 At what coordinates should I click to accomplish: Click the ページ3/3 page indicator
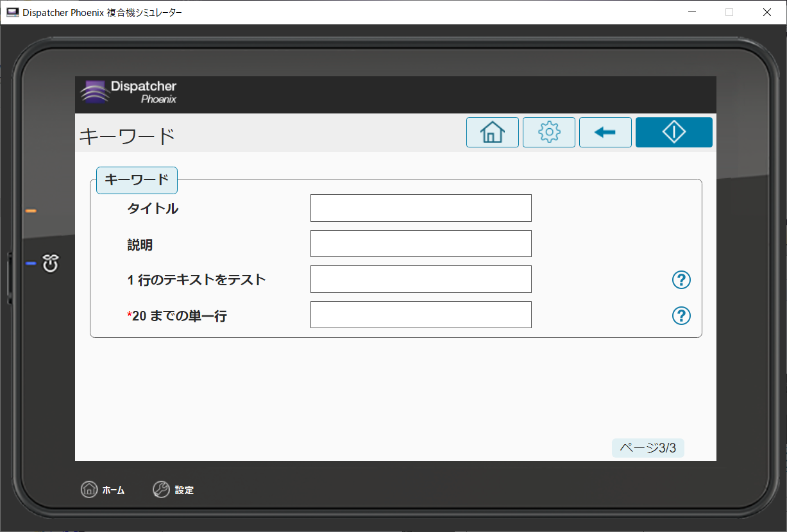tap(648, 448)
